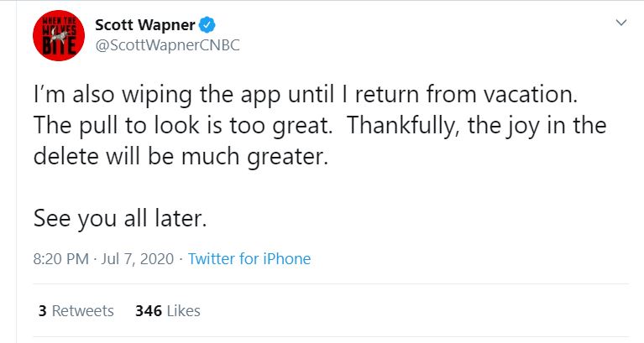Image resolution: width=644 pixels, height=343 pixels.
Task: Click the 8:20 PM timestamp
Action: click(60, 259)
